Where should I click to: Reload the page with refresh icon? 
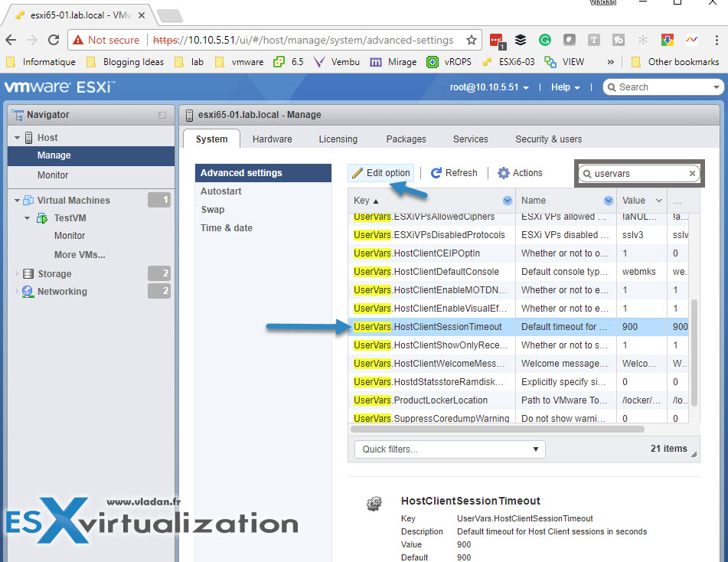[x=54, y=40]
